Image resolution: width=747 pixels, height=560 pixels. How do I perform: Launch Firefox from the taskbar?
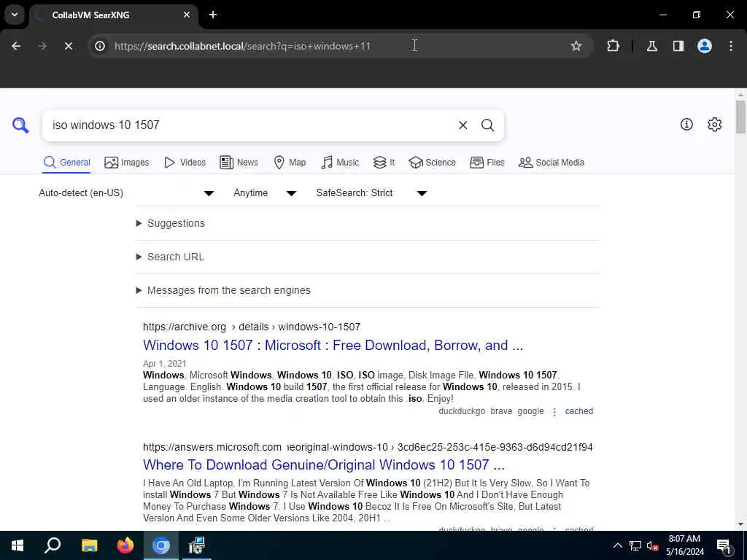pos(125,545)
